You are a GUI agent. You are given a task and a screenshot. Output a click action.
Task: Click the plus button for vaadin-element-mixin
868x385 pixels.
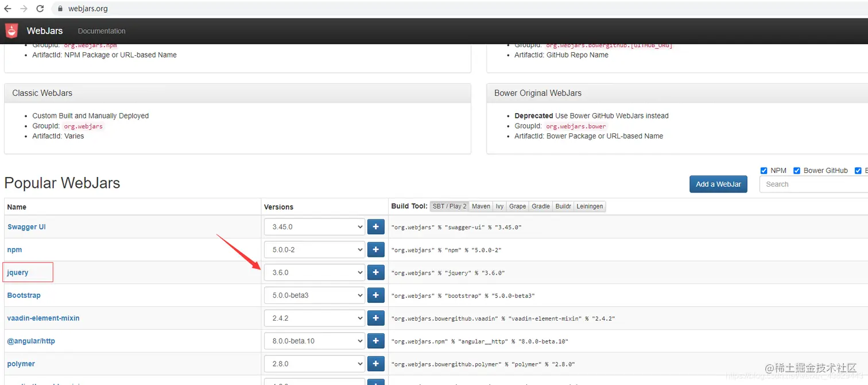(x=375, y=318)
